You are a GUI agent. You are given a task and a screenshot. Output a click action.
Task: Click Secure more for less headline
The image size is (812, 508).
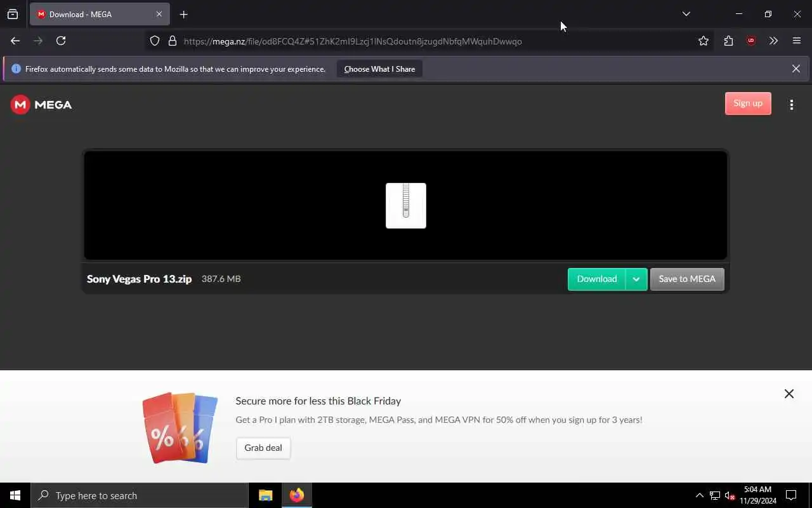[x=318, y=401]
